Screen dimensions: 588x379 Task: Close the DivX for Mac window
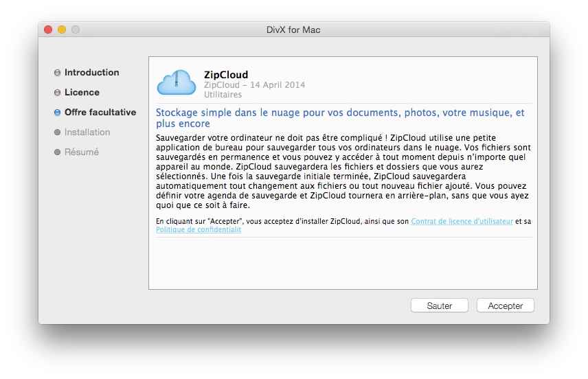[x=48, y=30]
